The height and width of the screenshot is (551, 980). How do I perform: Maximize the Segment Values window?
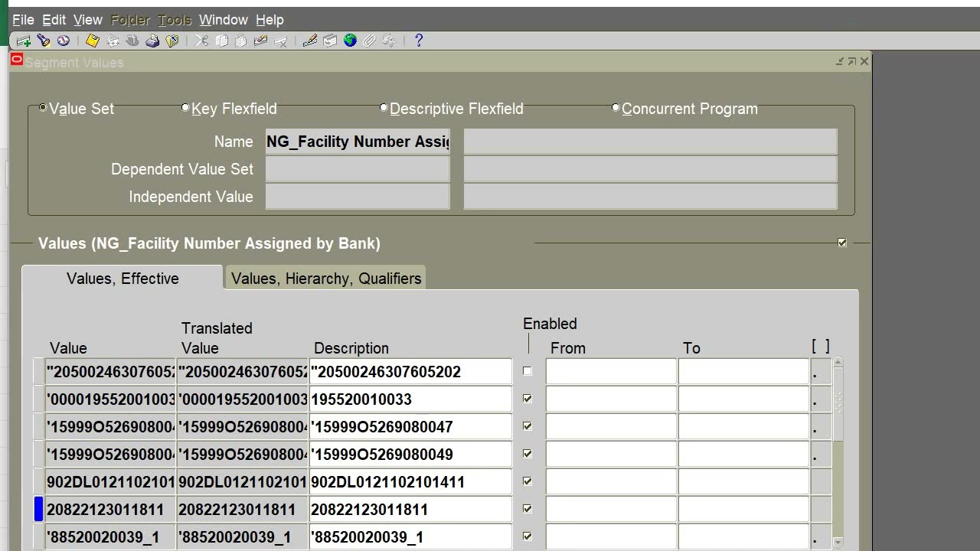852,61
